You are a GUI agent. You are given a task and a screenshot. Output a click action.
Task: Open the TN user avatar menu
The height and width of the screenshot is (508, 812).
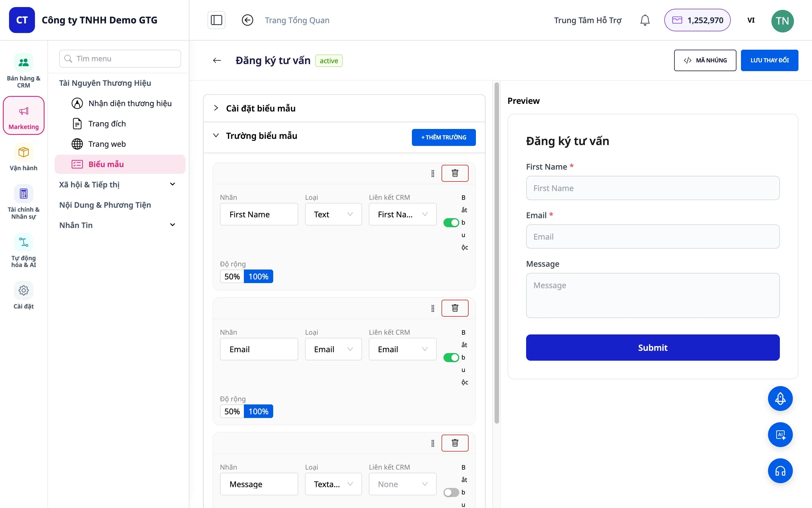tap(782, 21)
